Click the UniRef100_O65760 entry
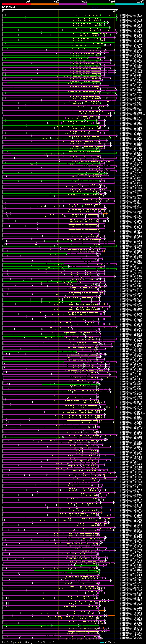This screenshot has width=146, height=644. click(x=131, y=55)
